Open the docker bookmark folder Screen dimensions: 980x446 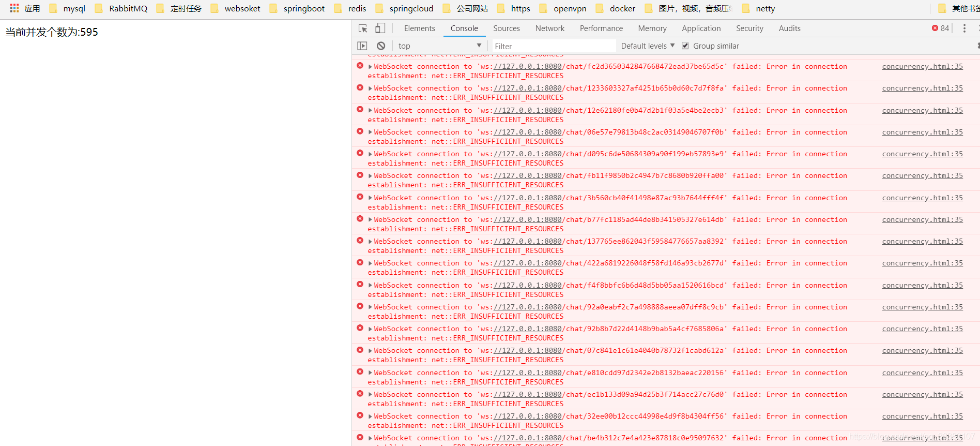[x=616, y=8]
